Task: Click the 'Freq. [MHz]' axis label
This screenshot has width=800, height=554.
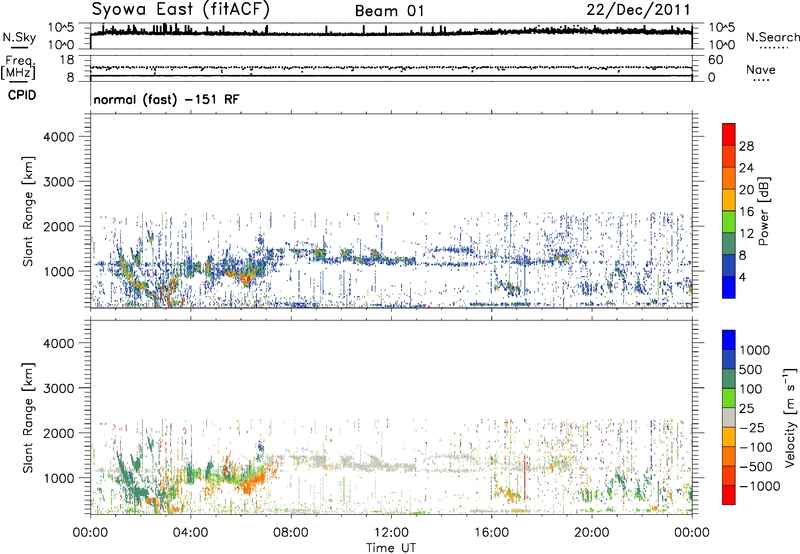Action: point(19,67)
